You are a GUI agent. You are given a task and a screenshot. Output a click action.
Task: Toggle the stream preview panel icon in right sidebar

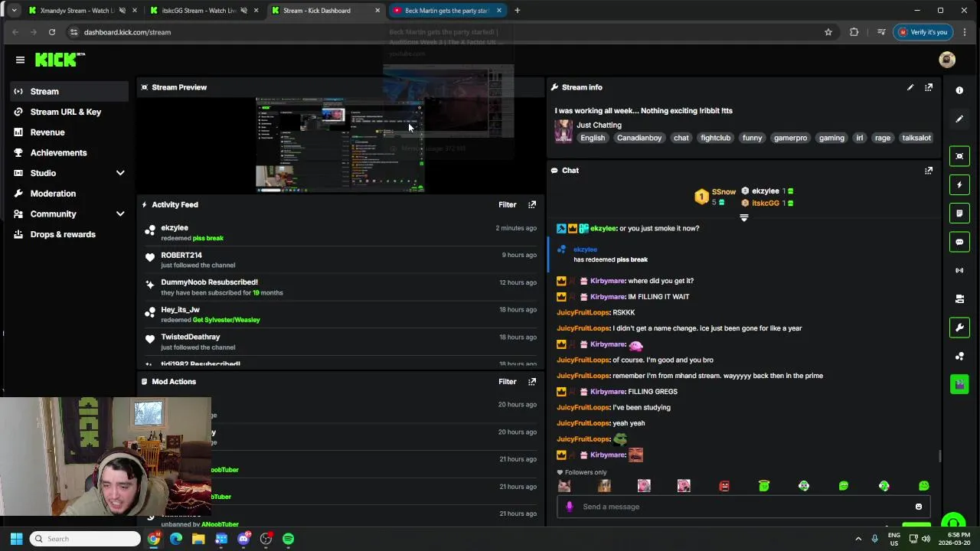(959, 156)
